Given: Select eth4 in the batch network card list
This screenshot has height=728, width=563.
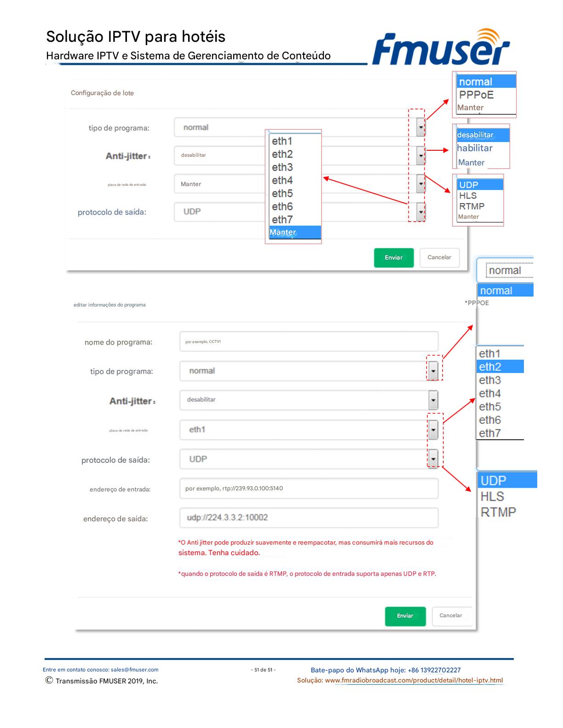Looking at the screenshot, I should click(282, 180).
